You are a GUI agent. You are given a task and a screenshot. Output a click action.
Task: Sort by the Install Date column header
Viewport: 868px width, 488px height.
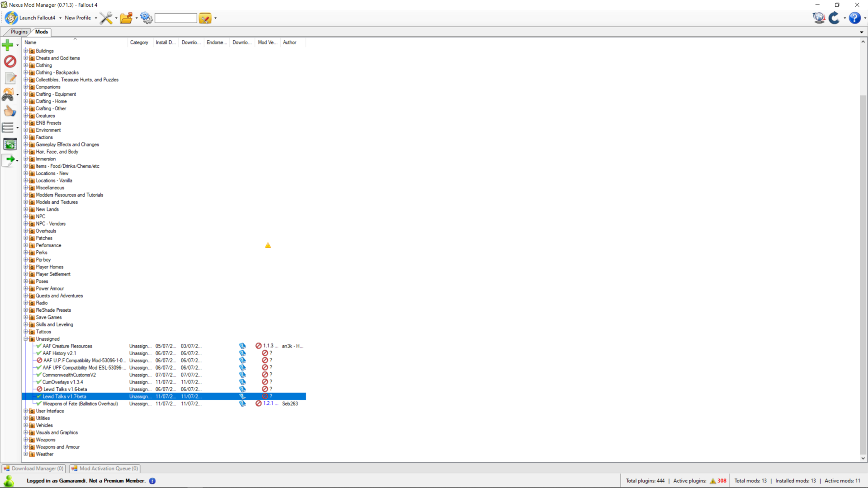[x=166, y=42]
